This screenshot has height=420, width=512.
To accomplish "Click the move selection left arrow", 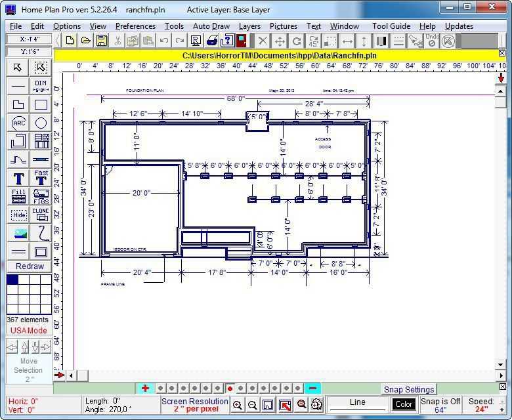I will [x=12, y=347].
